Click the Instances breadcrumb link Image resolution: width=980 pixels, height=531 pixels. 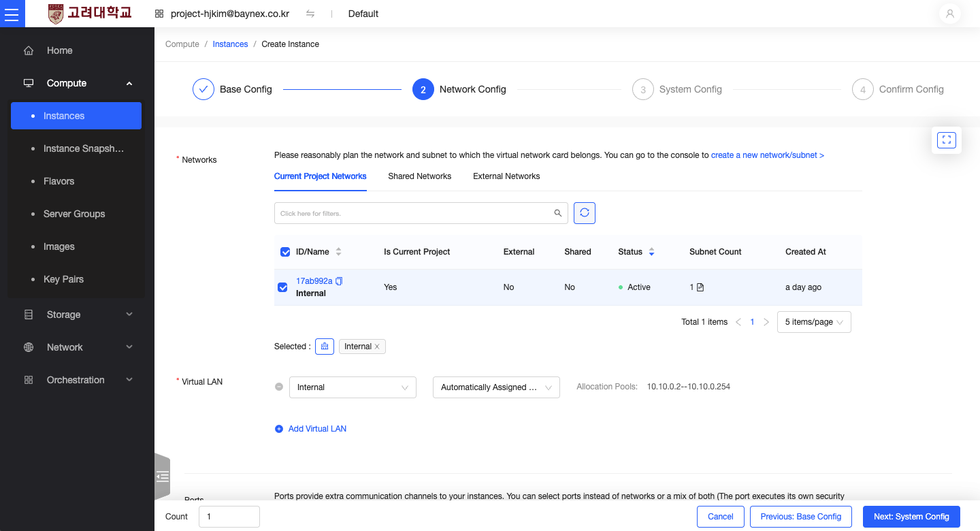point(230,44)
